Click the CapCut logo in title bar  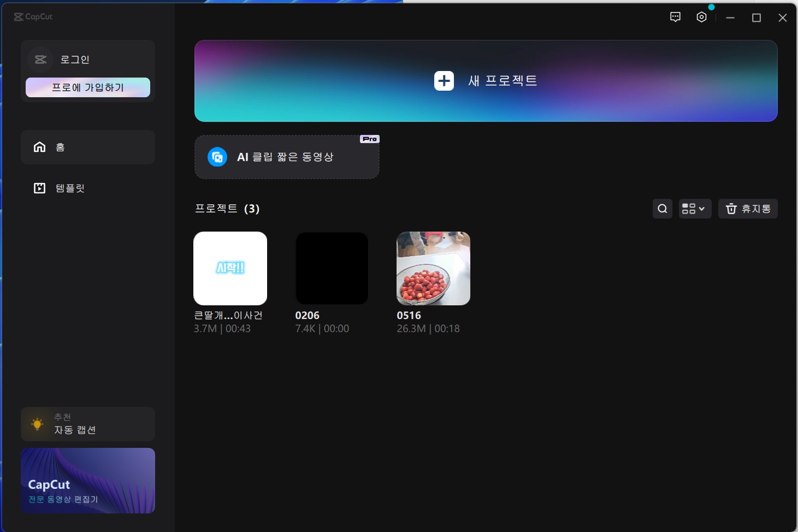[x=33, y=17]
